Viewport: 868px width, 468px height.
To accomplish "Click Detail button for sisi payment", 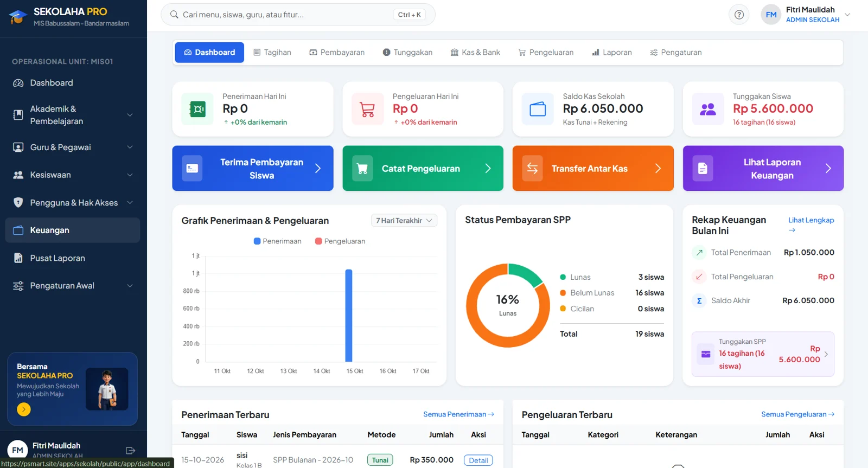I will [x=478, y=460].
